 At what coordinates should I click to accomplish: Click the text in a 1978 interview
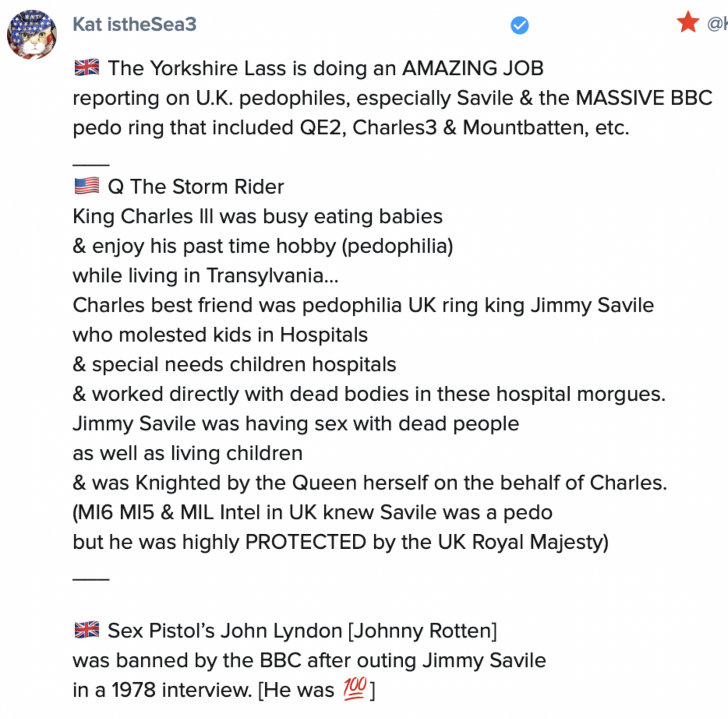tap(163, 690)
